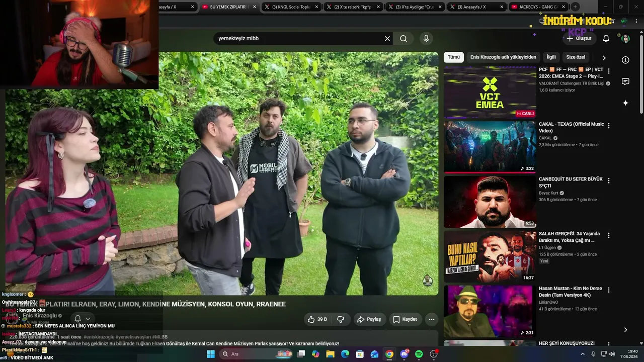This screenshot has height=362, width=644.
Task: Dislike the video with thumbs down
Action: click(341, 319)
